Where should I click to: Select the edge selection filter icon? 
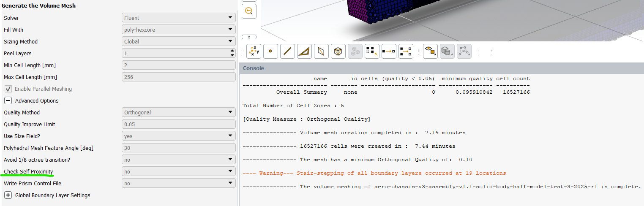(287, 51)
